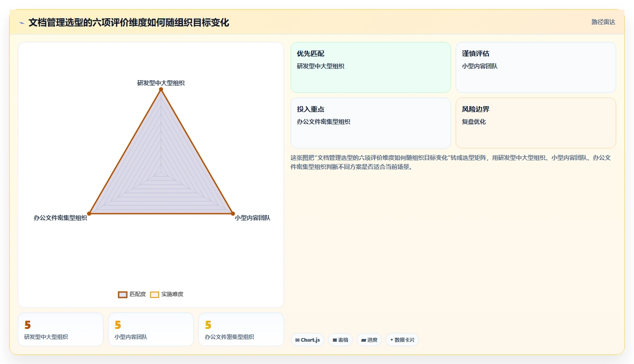Click the 进度 chip icon
Screen dimensions: 634x364
click(364, 340)
